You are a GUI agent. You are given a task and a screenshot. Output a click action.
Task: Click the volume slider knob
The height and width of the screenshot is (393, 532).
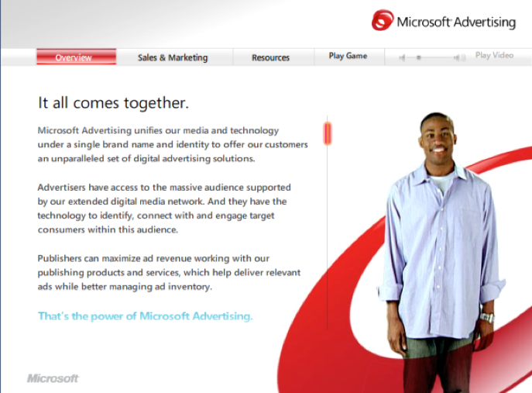pos(419,57)
